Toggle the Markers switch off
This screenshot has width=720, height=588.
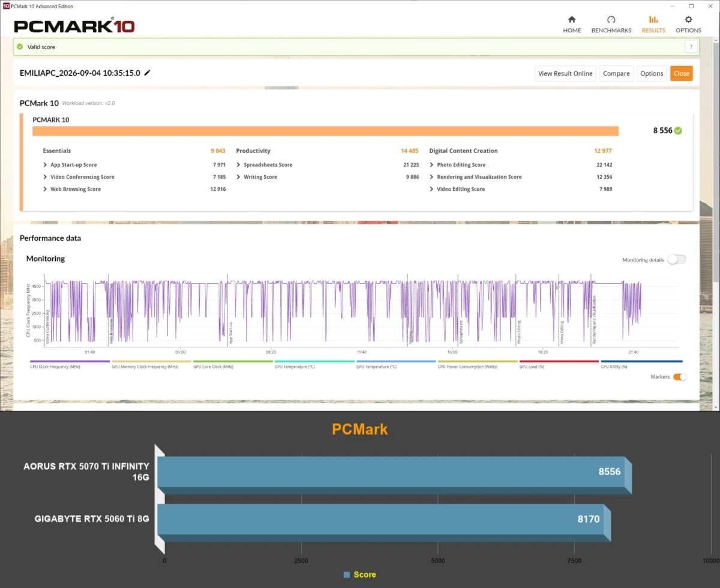[x=679, y=377]
